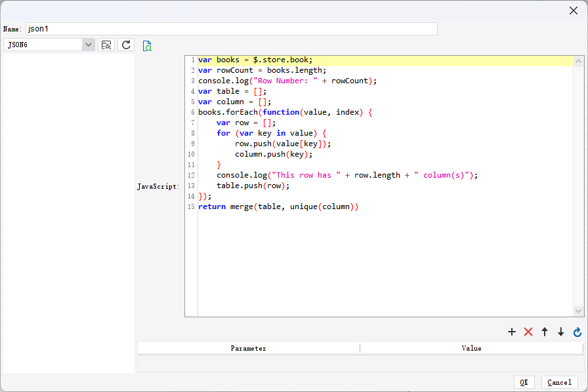Click the refresh icon next to the JSON6 dropdown
Viewport: 588px width, 392px height.
(x=127, y=45)
